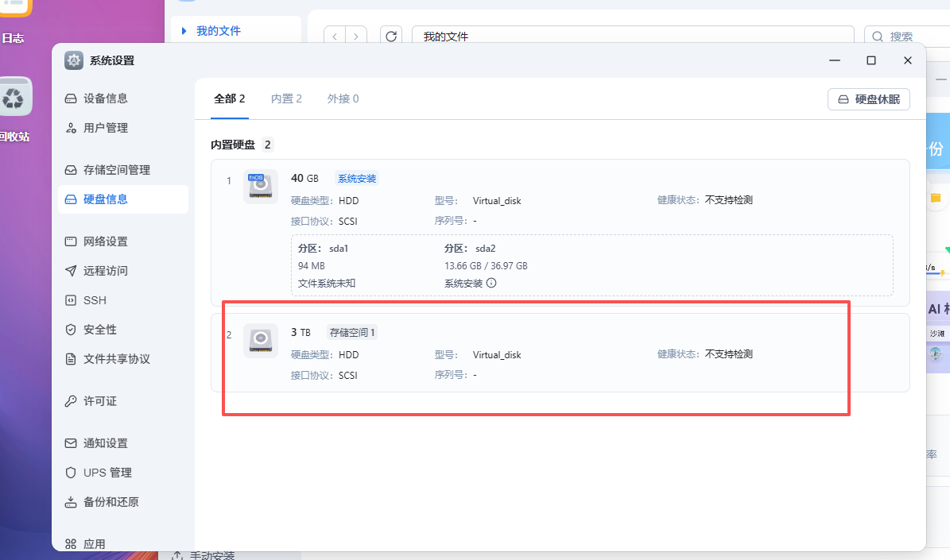Screen dimensions: 950x560
Task: Open SSH settings entry
Action: click(123, 300)
